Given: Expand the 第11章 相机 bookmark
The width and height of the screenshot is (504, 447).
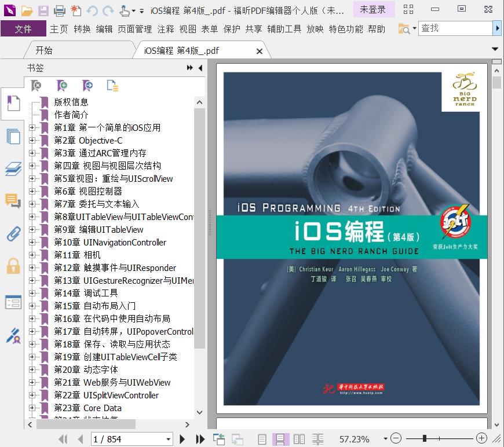Looking at the screenshot, I should [x=32, y=255].
